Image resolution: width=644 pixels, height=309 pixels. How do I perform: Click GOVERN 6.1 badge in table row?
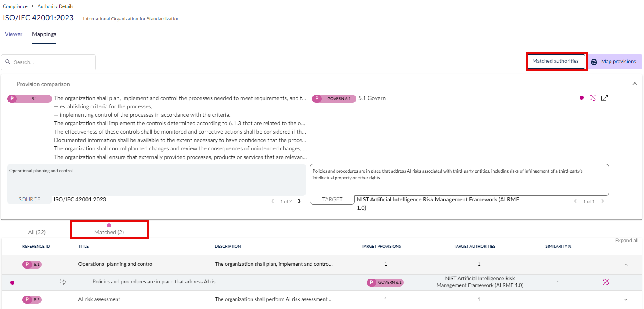click(385, 282)
